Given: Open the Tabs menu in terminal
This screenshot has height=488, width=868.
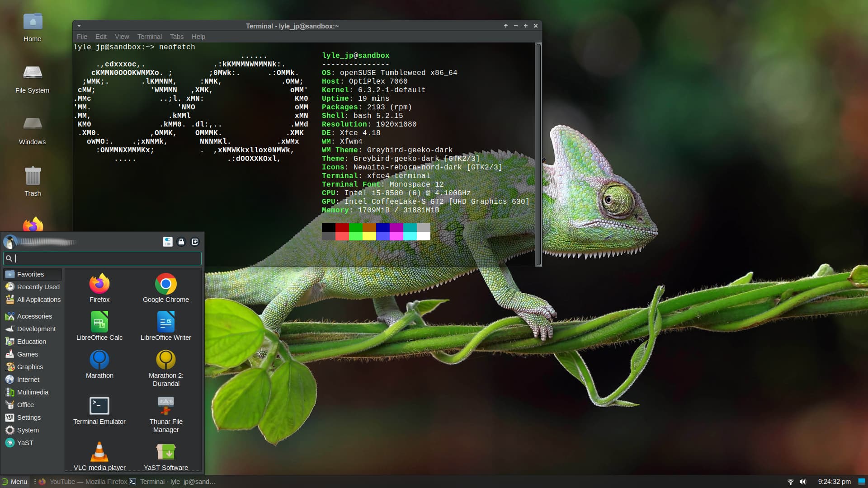Looking at the screenshot, I should click(177, 37).
